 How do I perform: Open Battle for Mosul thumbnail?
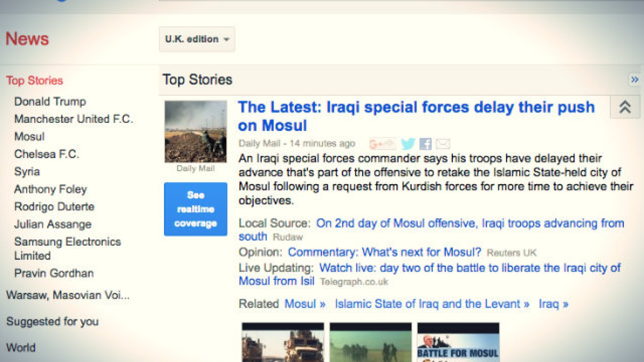point(458,342)
